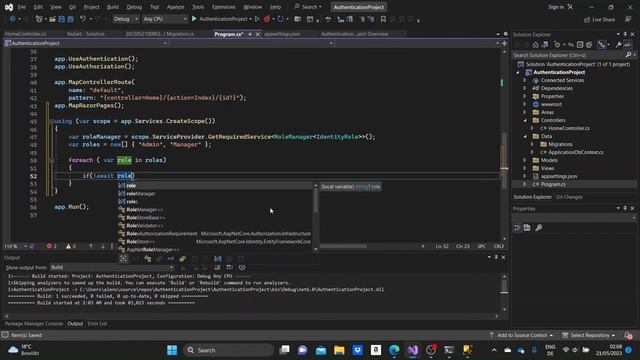Image resolution: width=640 pixels, height=360 pixels.
Task: Open the Extensions menu
Action: [223, 7]
